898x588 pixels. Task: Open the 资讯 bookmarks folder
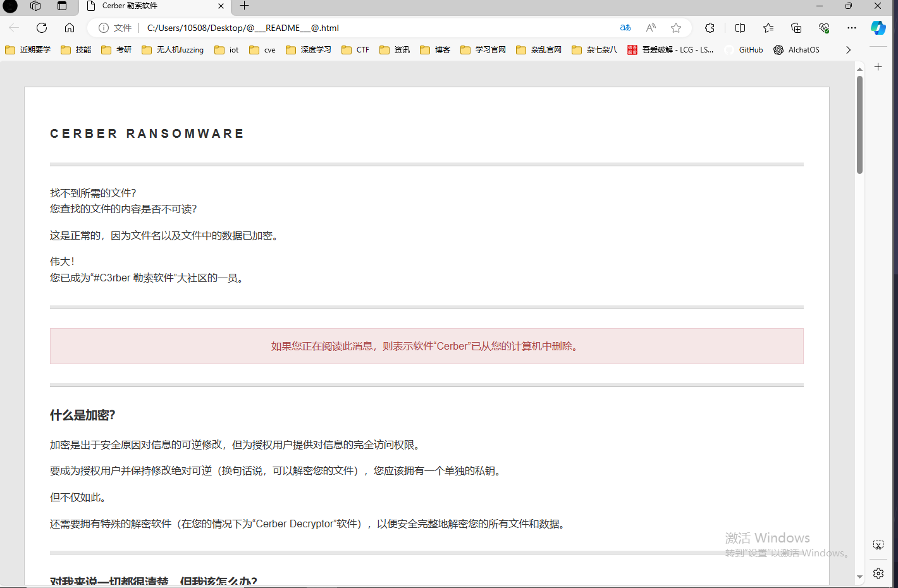tap(395, 50)
